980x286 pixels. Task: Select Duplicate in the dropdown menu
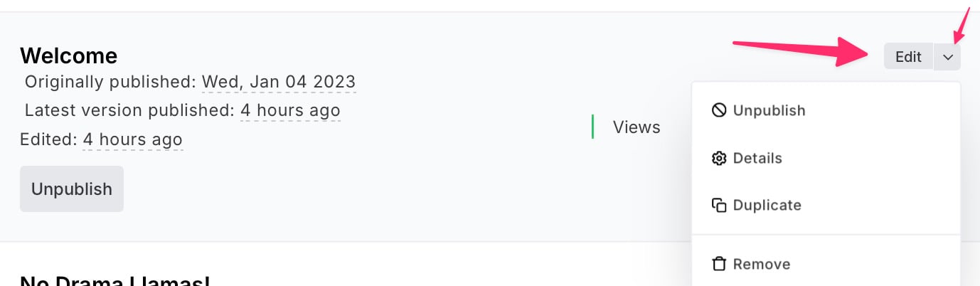pos(767,205)
